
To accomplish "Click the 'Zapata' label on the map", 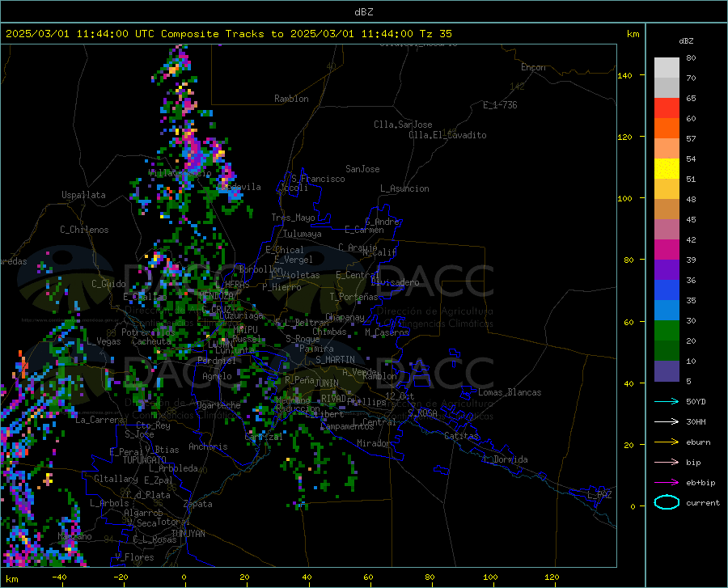I will (x=198, y=504).
